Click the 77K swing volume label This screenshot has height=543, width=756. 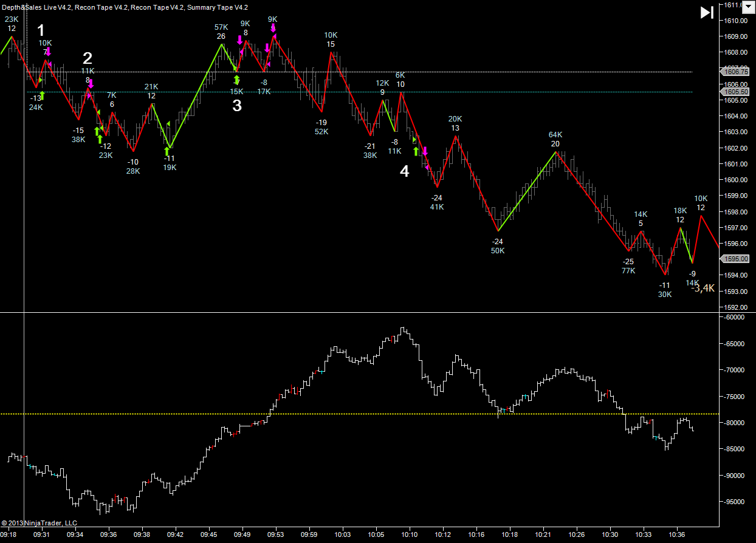click(628, 271)
